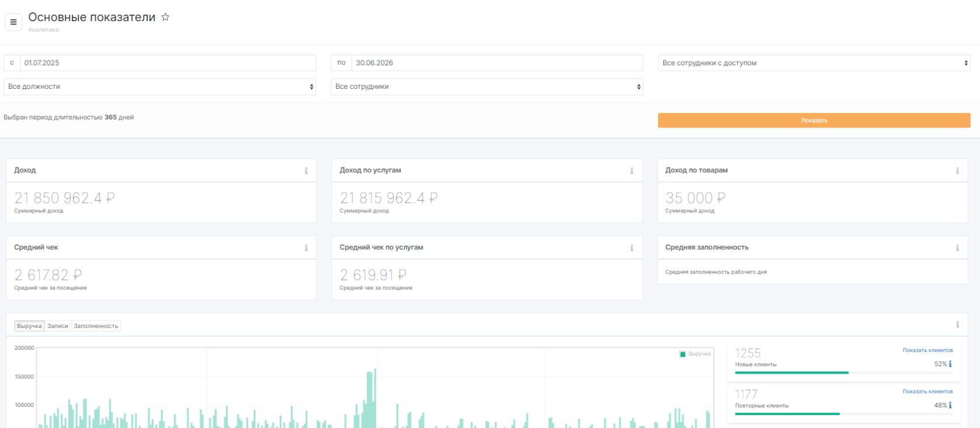
Task: Focus the start date field 01.07.2025
Action: (168, 63)
